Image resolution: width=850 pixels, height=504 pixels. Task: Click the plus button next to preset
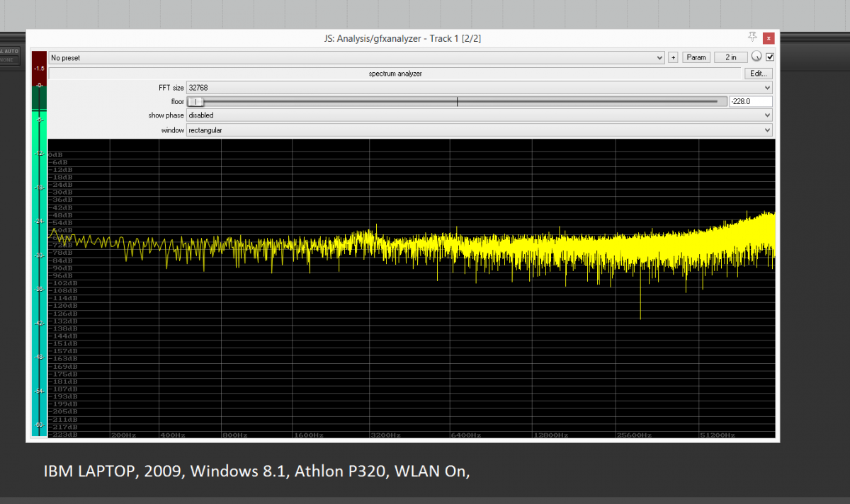click(673, 57)
